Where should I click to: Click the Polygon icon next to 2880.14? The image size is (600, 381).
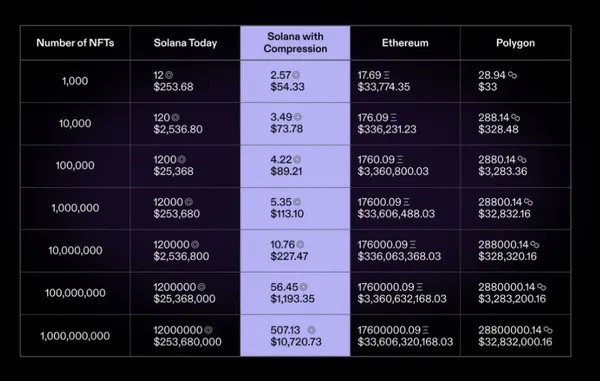pyautogui.click(x=522, y=160)
